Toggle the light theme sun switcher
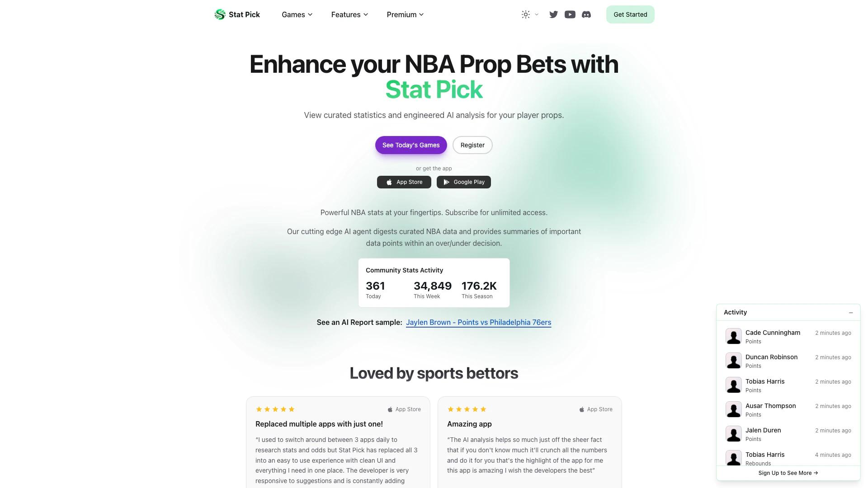This screenshot has width=868, height=488. 529,14
